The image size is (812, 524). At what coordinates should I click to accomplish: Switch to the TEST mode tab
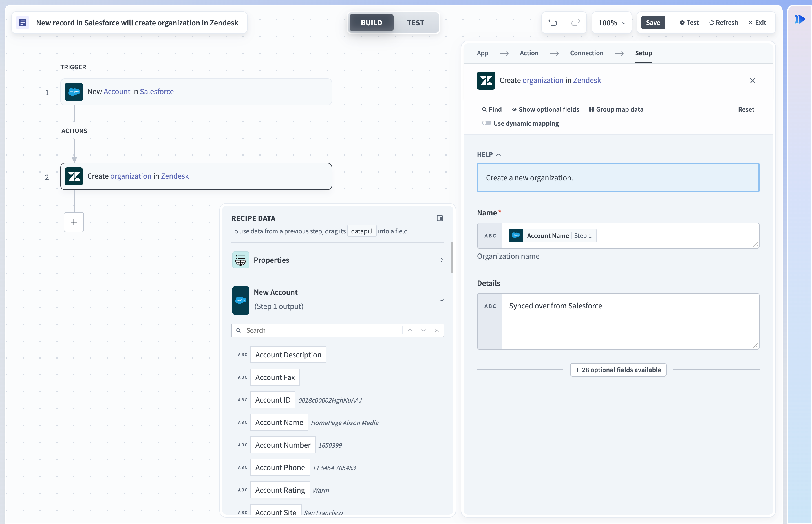415,23
